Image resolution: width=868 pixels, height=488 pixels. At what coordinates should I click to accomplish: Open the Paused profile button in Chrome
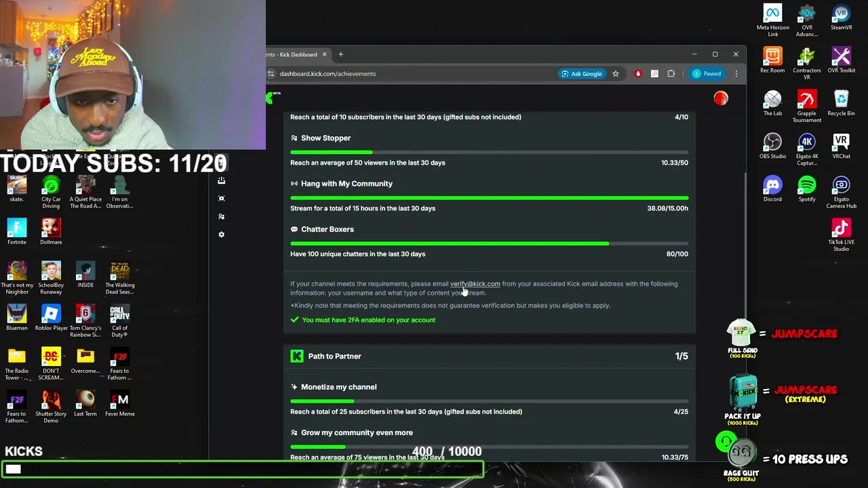[707, 73]
